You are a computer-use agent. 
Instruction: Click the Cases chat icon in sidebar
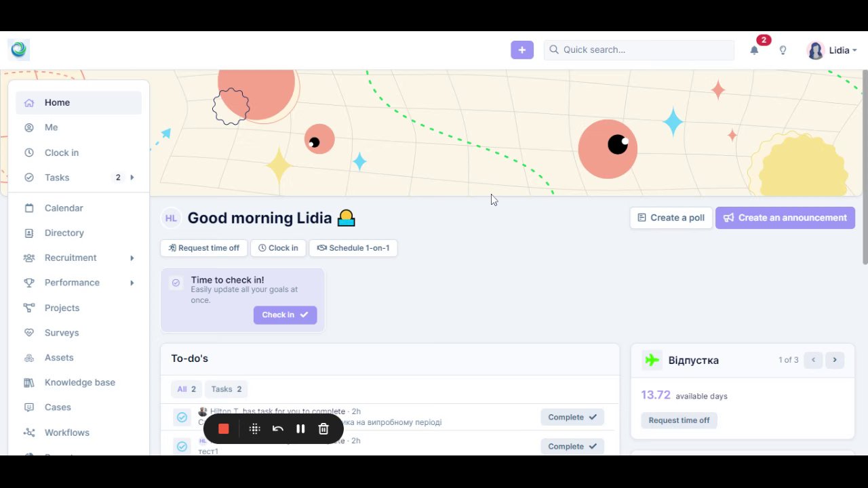tap(29, 407)
